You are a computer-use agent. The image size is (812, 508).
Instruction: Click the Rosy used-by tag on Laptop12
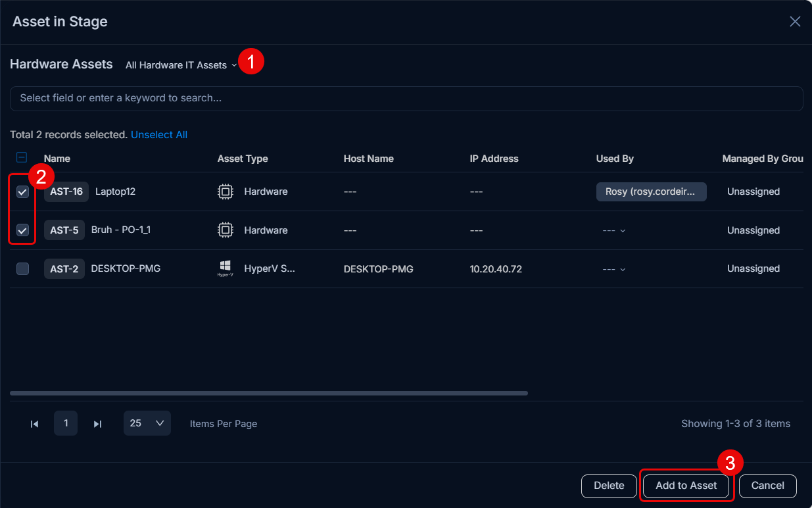651,191
